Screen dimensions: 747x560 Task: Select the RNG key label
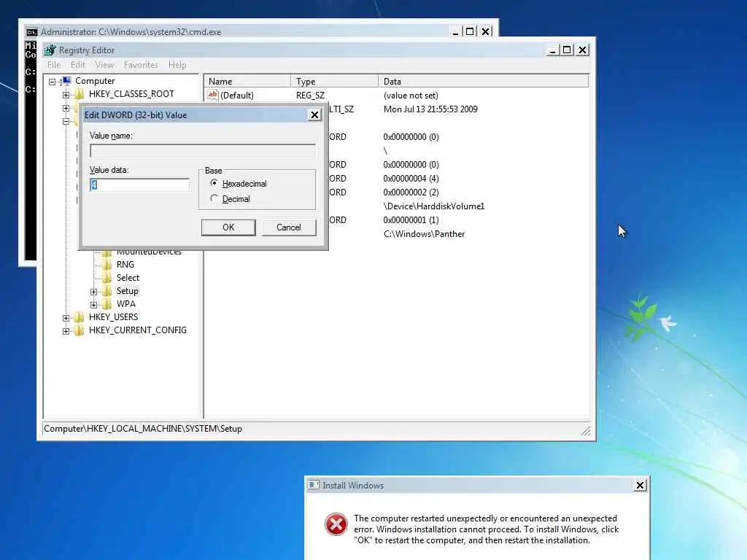(x=125, y=264)
